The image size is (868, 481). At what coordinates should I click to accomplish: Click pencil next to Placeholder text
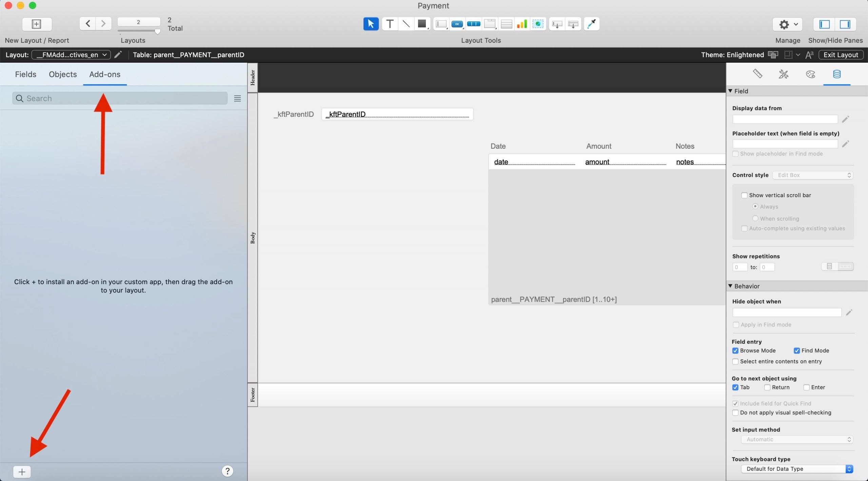point(846,144)
